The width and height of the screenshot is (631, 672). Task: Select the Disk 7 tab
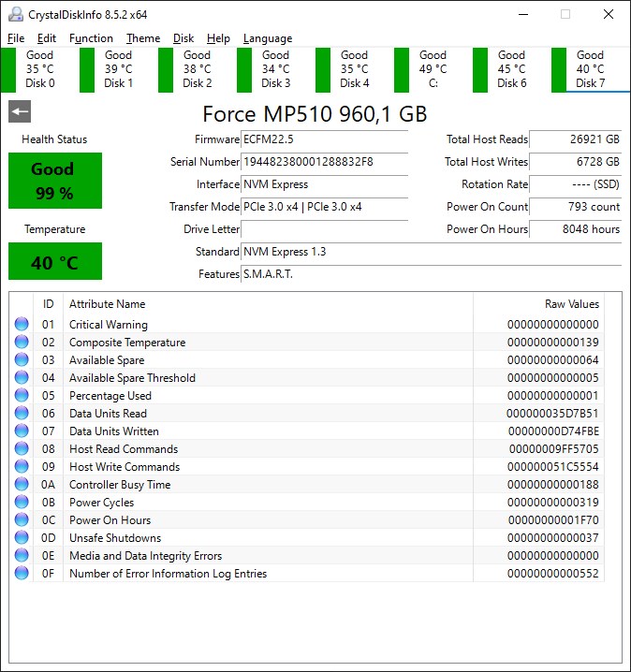[x=591, y=69]
